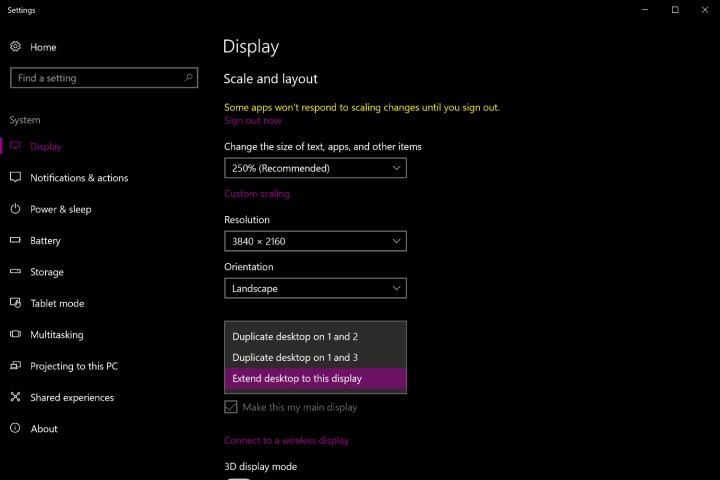The width and height of the screenshot is (720, 480).
Task: Click the search magnifier icon
Action: coord(188,78)
